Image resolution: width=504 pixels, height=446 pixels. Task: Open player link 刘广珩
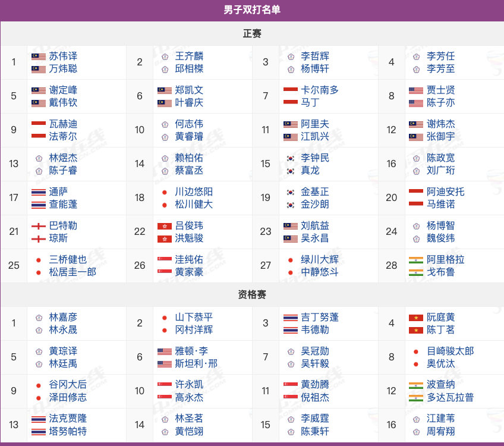click(x=440, y=171)
